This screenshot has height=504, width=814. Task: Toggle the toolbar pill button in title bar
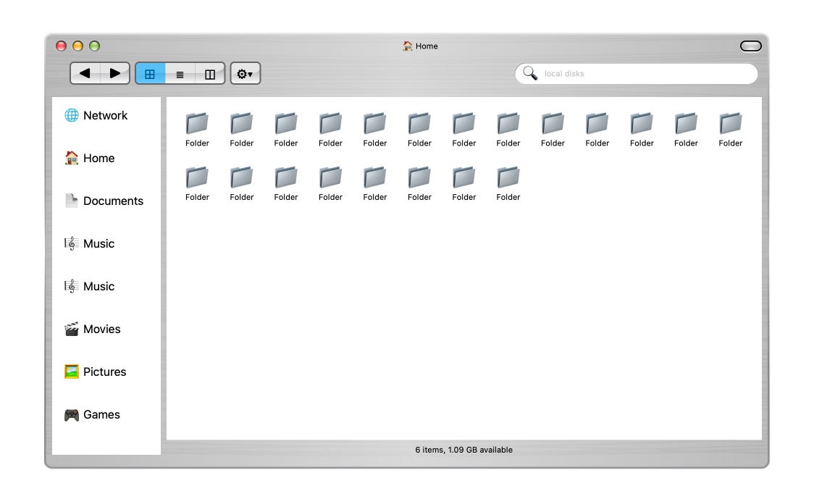[751, 46]
